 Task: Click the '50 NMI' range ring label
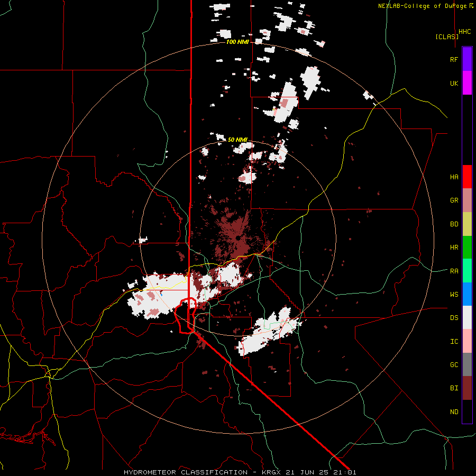(237, 140)
